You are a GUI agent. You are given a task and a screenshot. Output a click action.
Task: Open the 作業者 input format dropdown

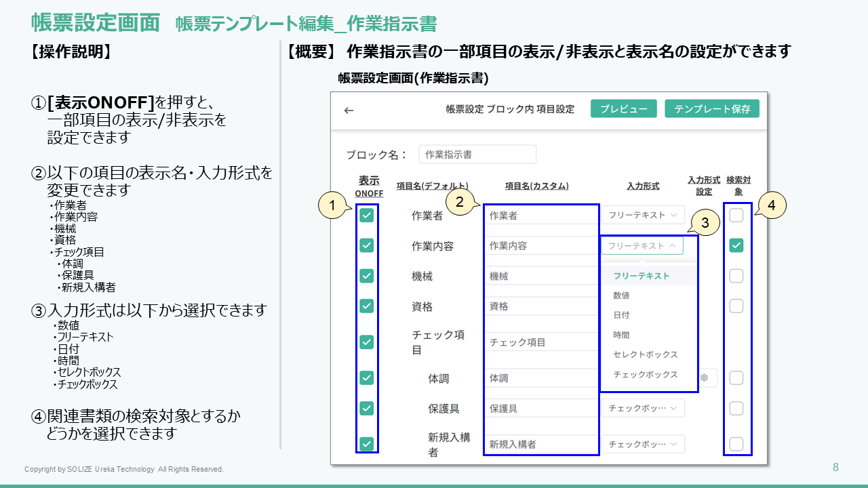642,216
